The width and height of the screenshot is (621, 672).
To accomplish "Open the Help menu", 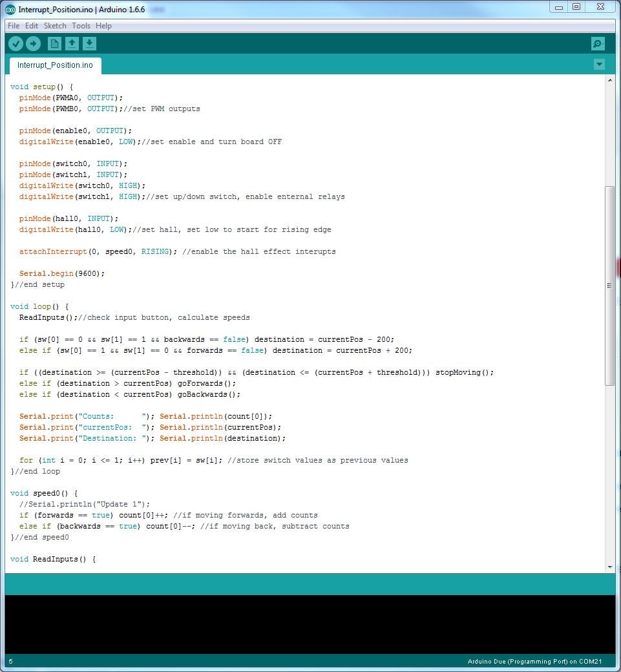I will [x=103, y=26].
